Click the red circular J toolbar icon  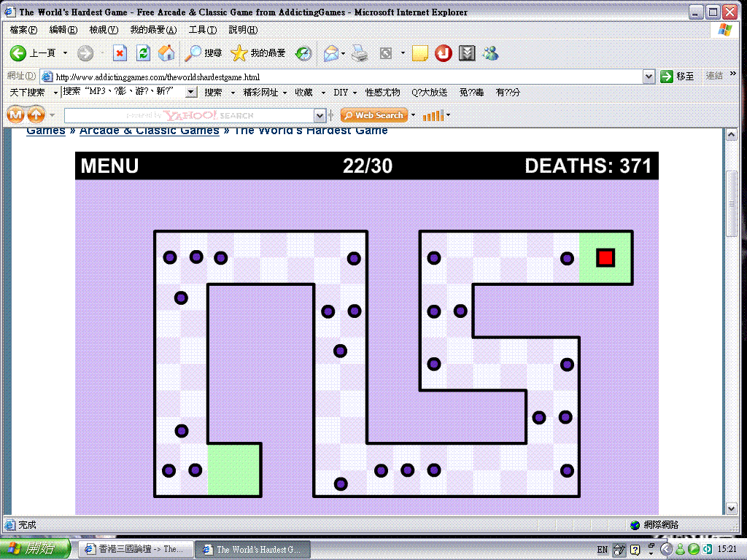(x=444, y=52)
